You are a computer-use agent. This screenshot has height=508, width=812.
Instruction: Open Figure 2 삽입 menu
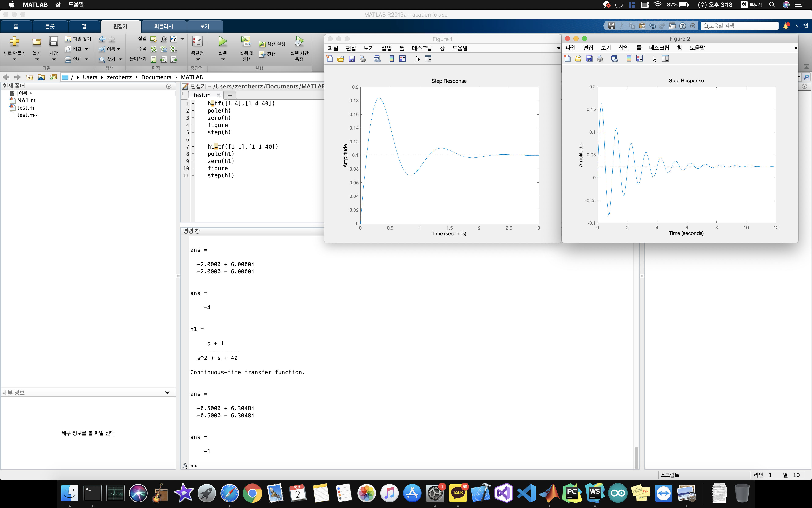623,48
